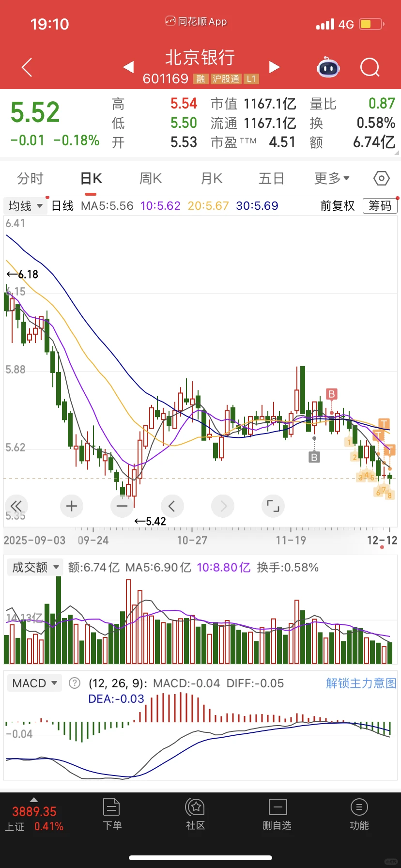Switch to 周K tab
401x868 pixels.
(151, 178)
